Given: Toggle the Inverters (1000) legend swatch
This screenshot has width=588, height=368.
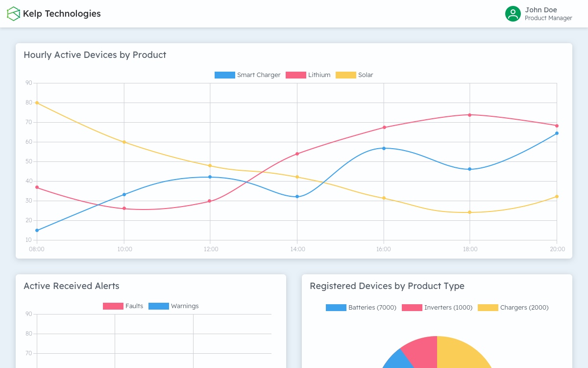Looking at the screenshot, I should pyautogui.click(x=412, y=308).
